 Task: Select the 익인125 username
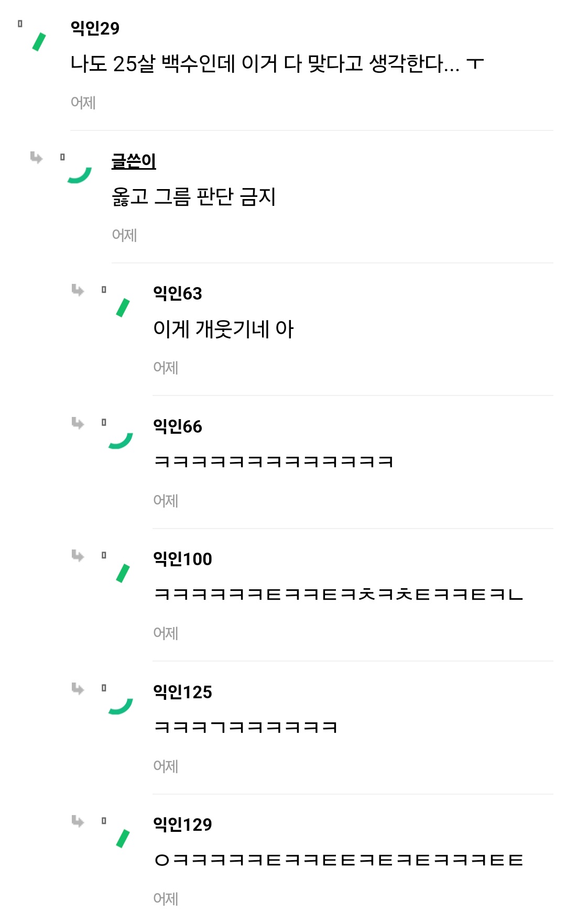click(182, 692)
